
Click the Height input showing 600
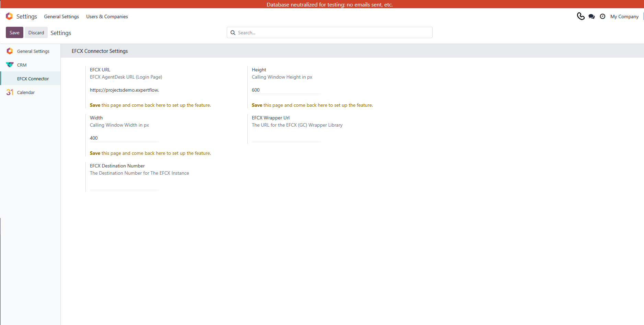[x=286, y=90]
